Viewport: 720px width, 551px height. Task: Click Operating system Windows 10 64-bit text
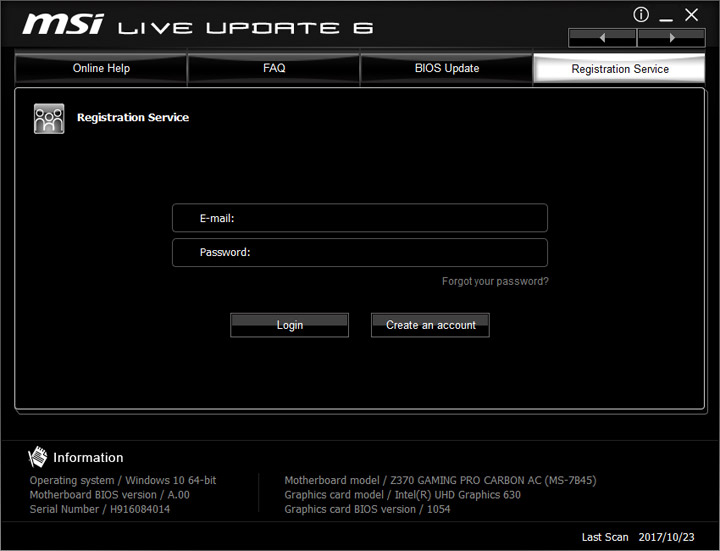coord(123,480)
